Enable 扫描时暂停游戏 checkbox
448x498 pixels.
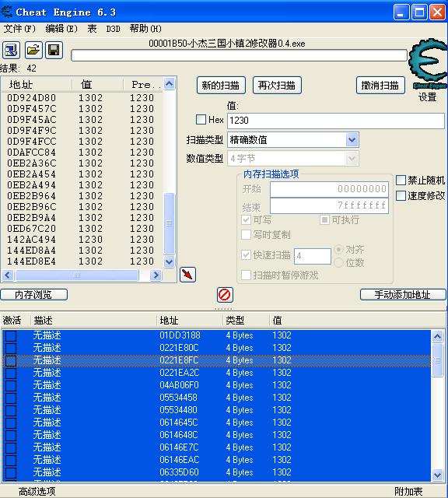tap(246, 275)
